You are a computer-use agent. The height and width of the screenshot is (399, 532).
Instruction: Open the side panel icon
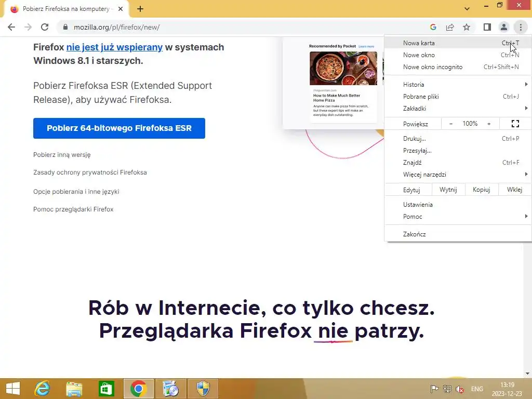tap(487, 27)
